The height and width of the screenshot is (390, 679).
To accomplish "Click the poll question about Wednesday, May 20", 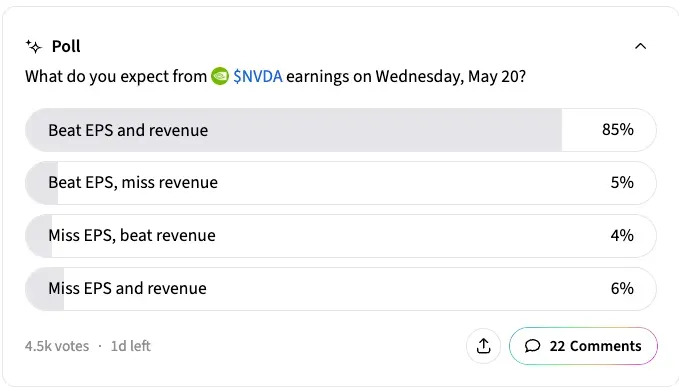I will click(x=275, y=77).
